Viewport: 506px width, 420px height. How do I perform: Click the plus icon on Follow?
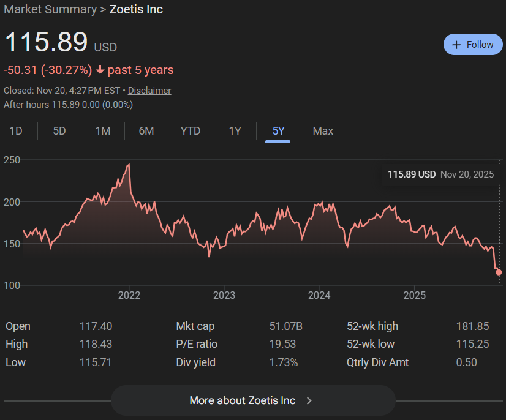[456, 45]
